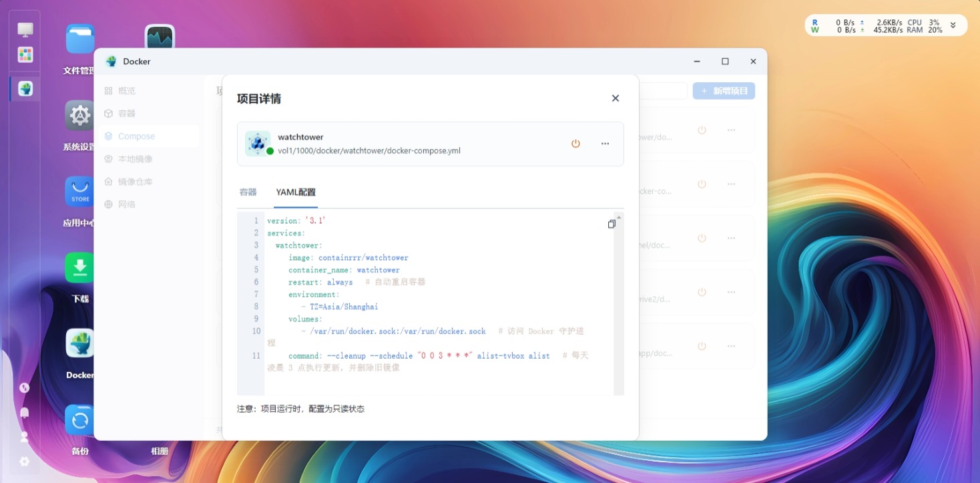Go to 本地镜像 in the Docker sidebar
980x483 pixels.
point(135,159)
